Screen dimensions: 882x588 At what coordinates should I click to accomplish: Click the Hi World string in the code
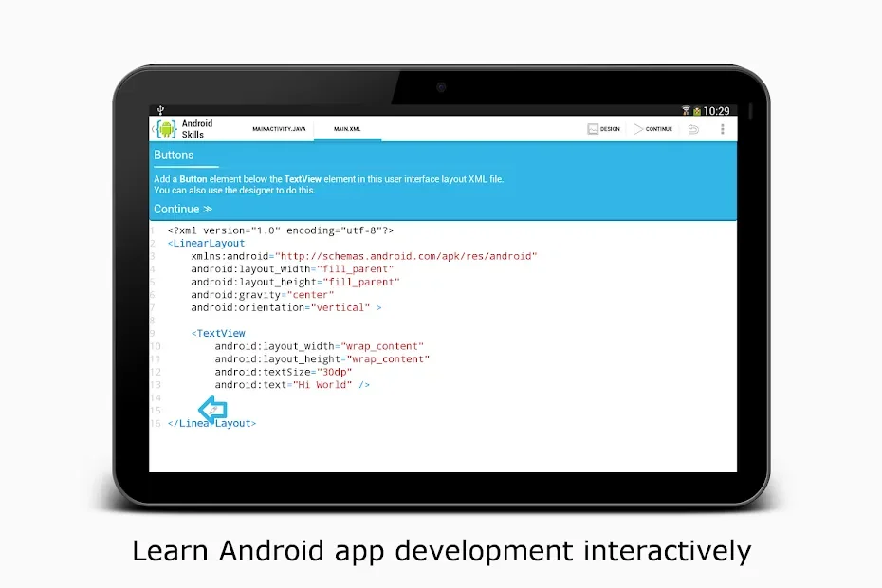324,385
